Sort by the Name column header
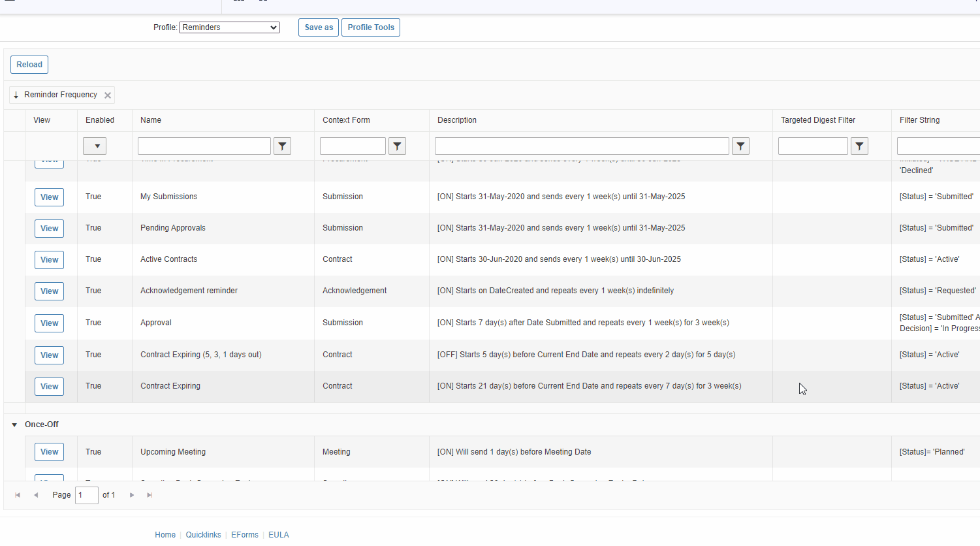 click(x=151, y=120)
